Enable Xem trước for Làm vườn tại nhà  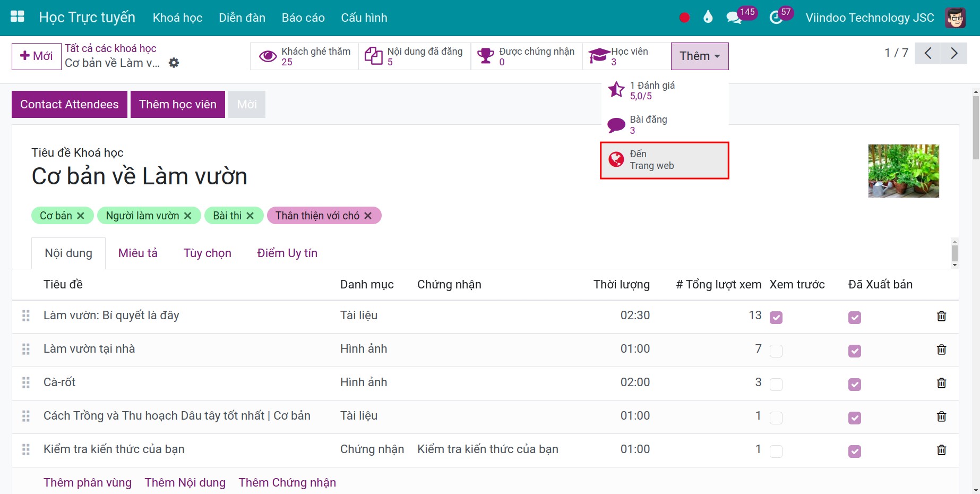[776, 351]
